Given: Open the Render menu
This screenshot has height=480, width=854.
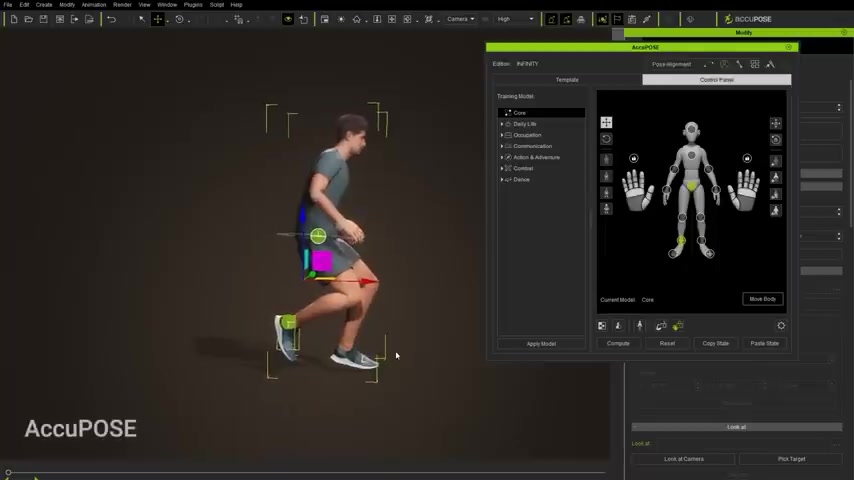Looking at the screenshot, I should click(122, 4).
